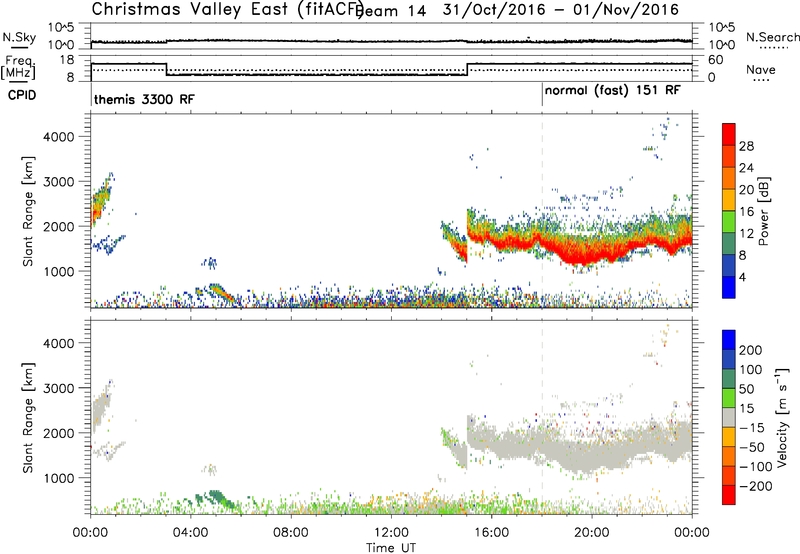
Task: Click the 'Power [dB]' color bar label
Action: pyautogui.click(x=764, y=211)
